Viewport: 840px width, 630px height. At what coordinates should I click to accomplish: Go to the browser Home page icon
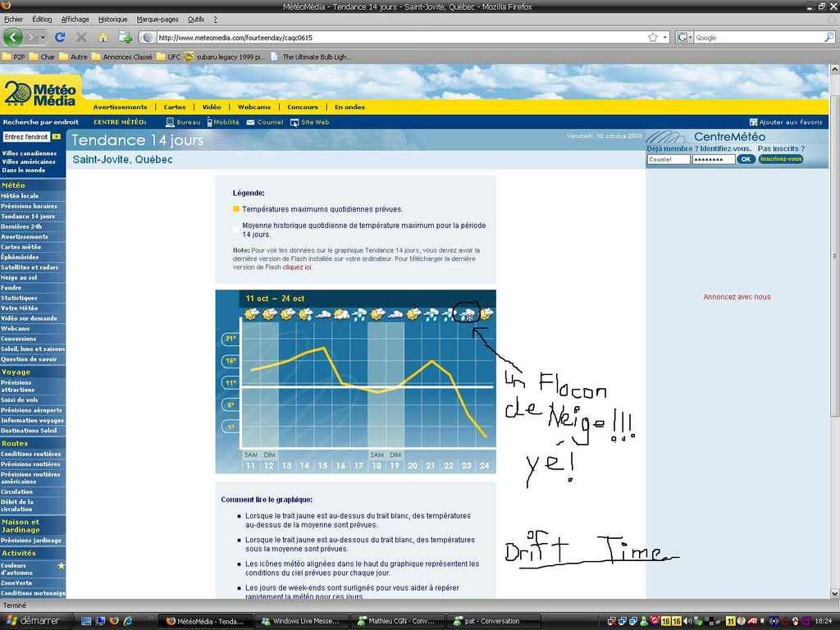103,38
